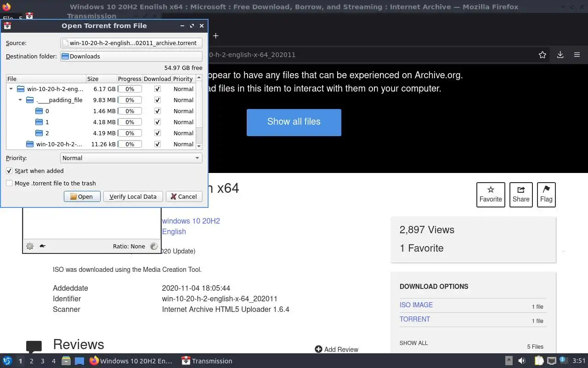Share this Archive item
The width and height of the screenshot is (588, 368).
(x=521, y=195)
